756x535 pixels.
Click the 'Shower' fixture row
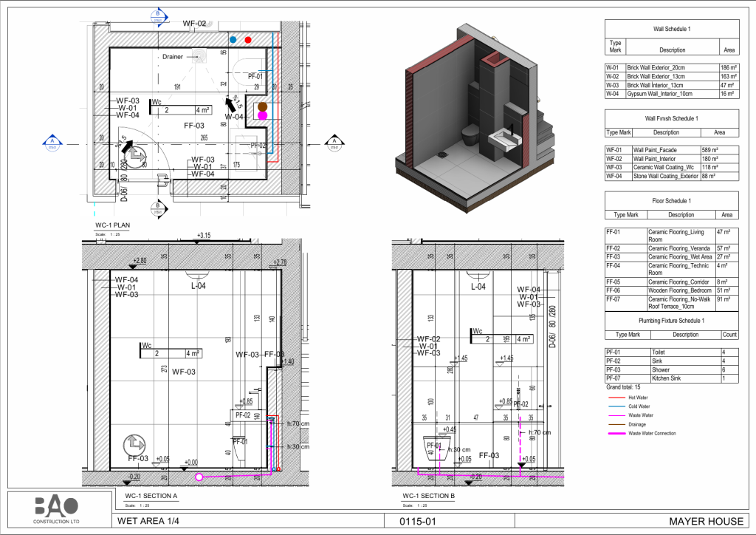tap(672, 369)
